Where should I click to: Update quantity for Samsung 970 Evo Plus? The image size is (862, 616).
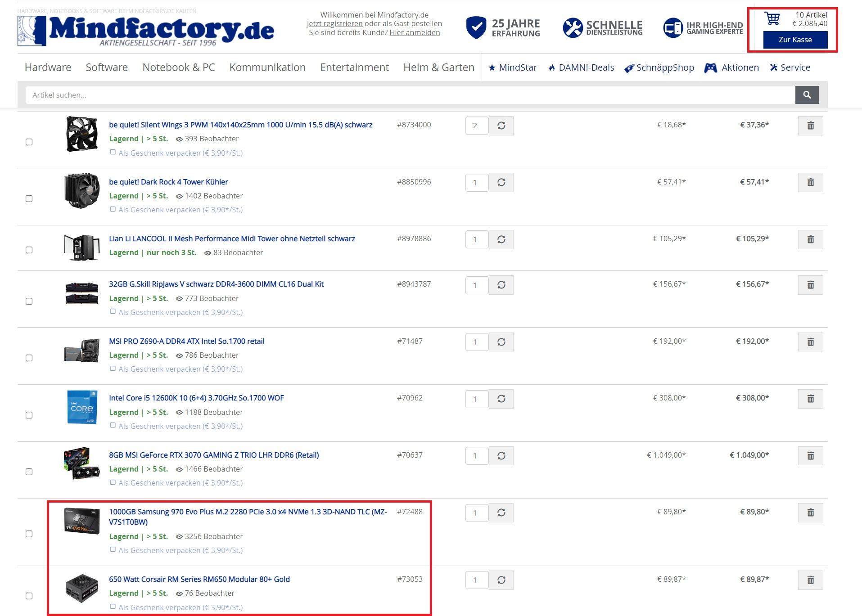tap(501, 513)
